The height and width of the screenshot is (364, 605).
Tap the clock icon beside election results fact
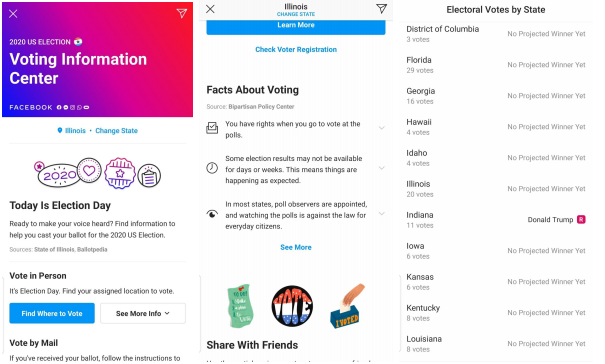[212, 168]
